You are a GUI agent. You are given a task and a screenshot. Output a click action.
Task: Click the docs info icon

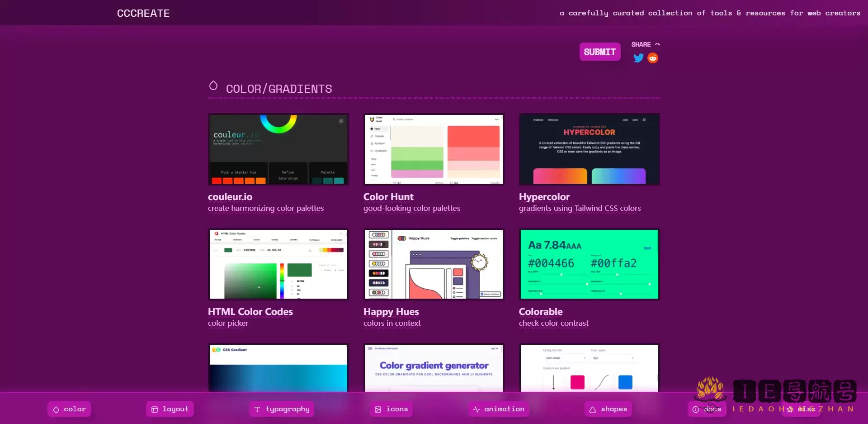[695, 409]
